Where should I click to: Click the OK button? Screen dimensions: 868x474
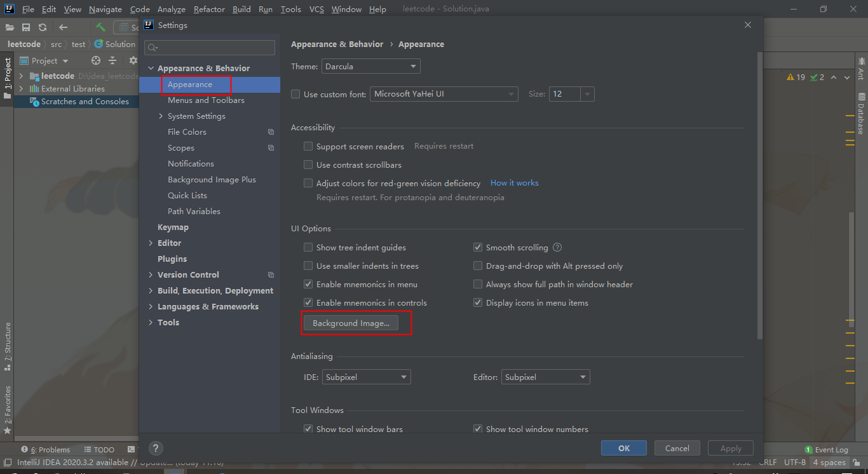[624, 448]
